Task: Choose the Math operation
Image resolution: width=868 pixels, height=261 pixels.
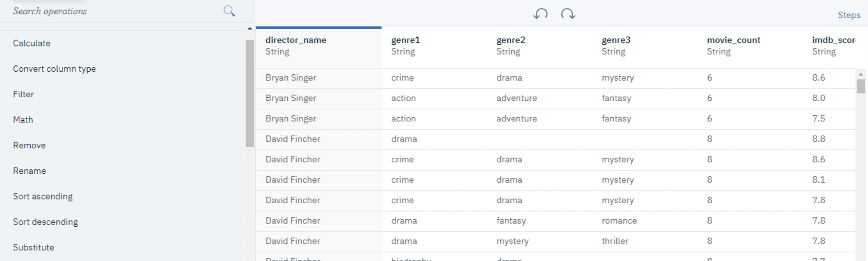Action: point(23,120)
